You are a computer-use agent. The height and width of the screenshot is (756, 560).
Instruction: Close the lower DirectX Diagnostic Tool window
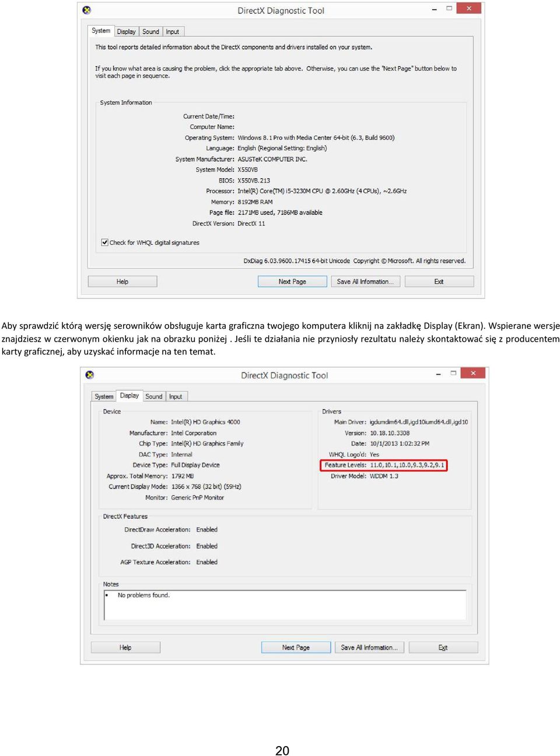tap(473, 373)
